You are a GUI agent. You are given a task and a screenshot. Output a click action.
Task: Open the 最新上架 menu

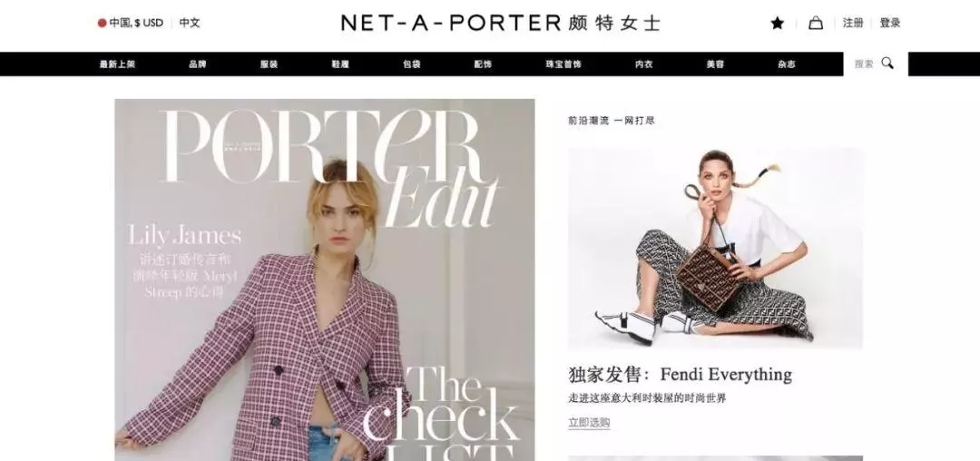117,64
